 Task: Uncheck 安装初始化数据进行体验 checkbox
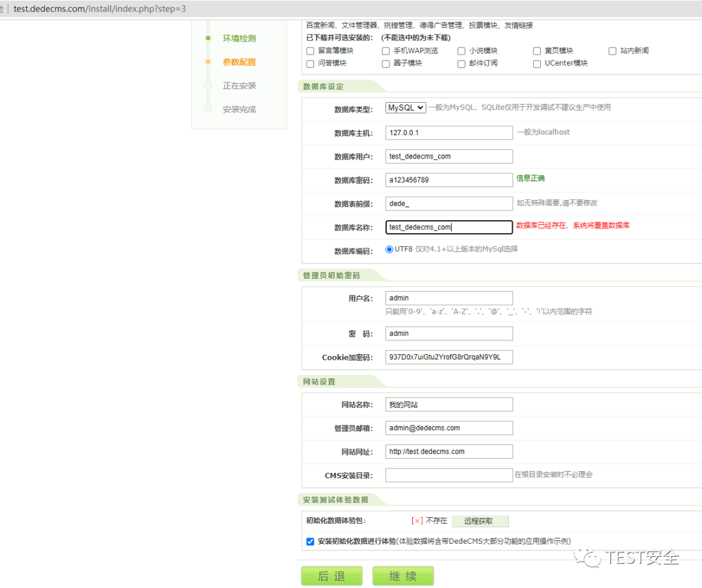[x=310, y=541]
